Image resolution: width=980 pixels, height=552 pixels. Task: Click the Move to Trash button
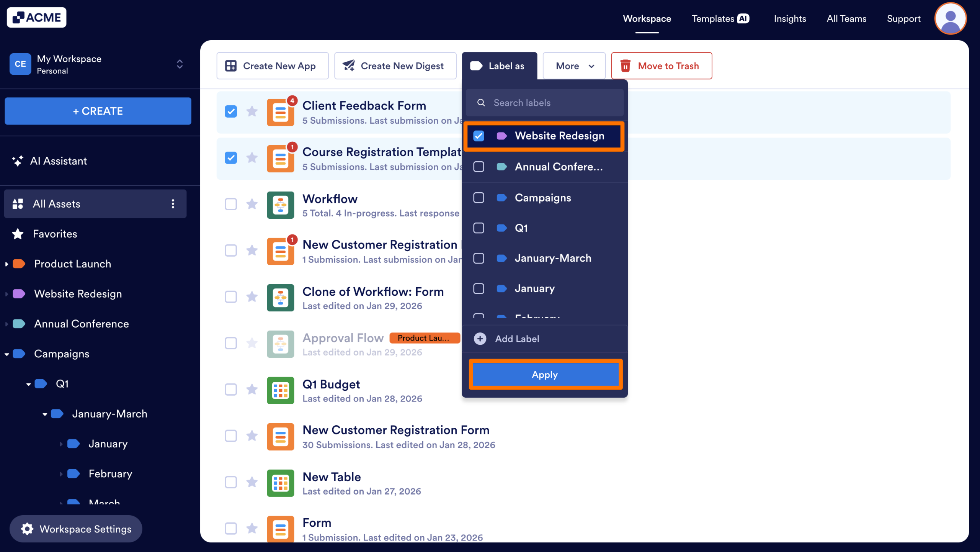coord(661,66)
